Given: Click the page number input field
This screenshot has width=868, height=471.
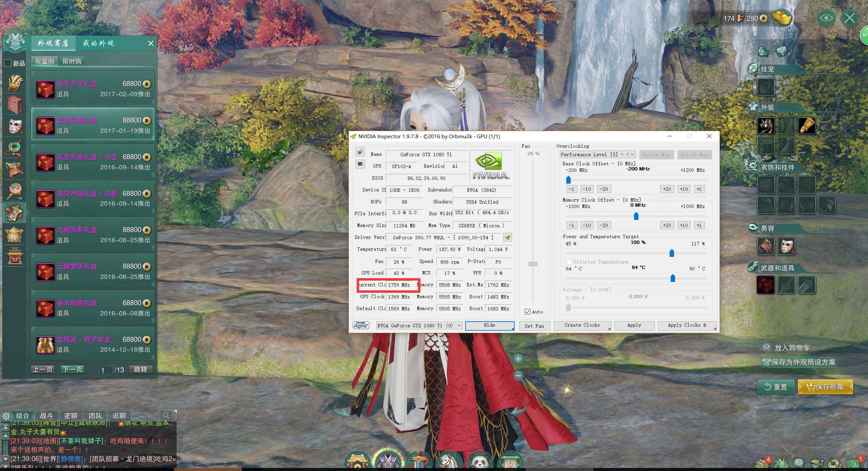Looking at the screenshot, I should [x=105, y=370].
